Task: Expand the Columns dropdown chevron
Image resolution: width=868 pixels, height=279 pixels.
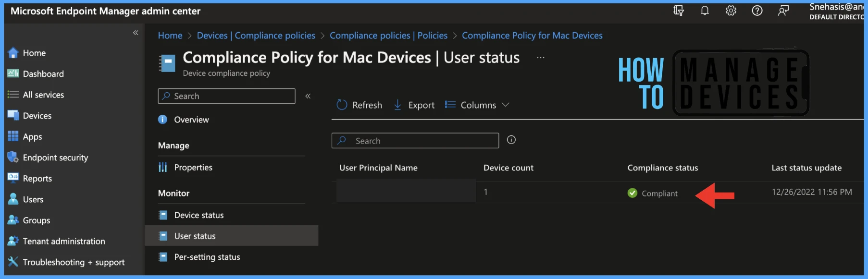Action: (x=505, y=105)
